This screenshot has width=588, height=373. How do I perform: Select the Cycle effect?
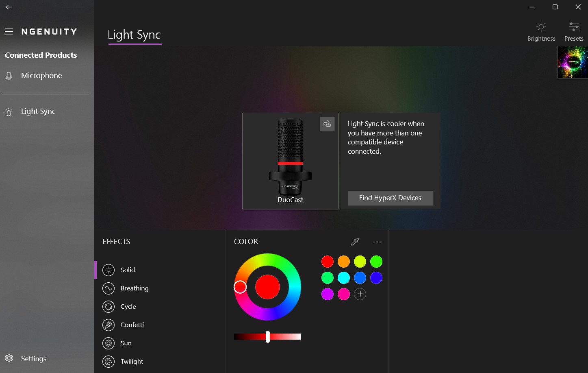click(128, 307)
